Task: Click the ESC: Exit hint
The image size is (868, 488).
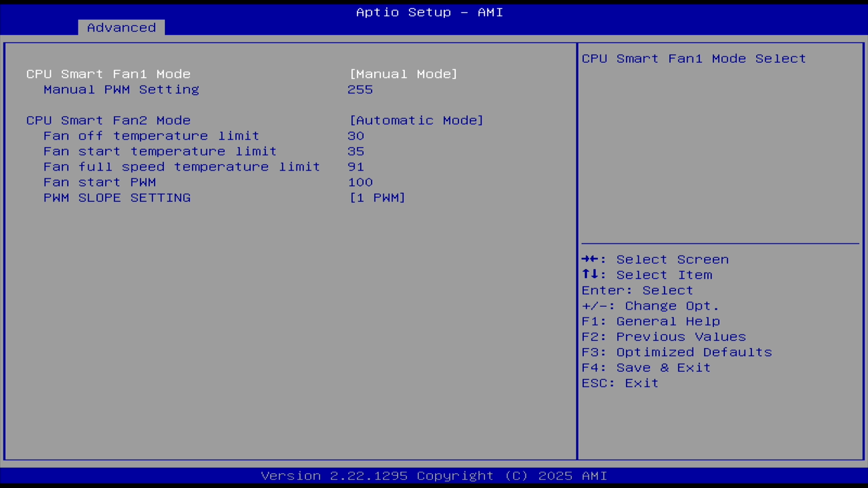Action: tap(620, 383)
